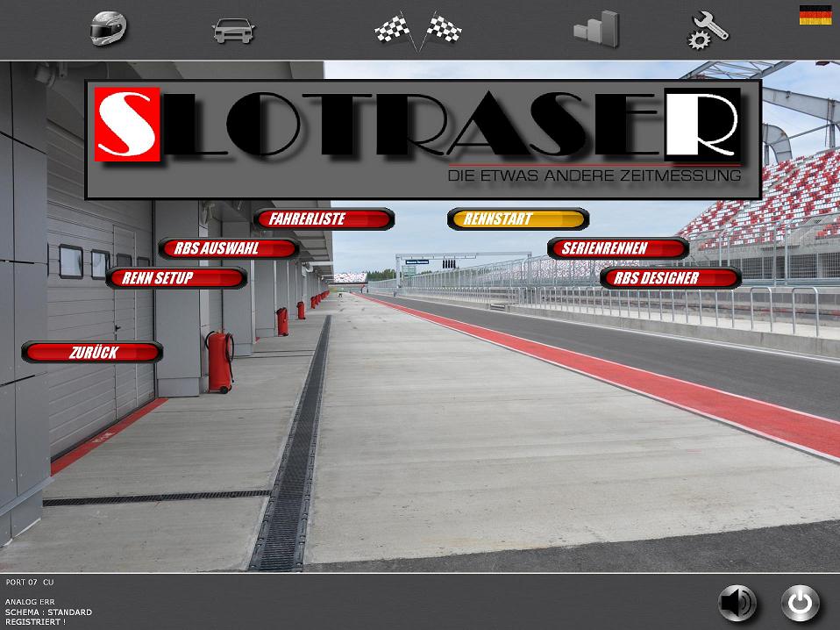
Task: Click 'SCHEMA : STANDARD' status text
Action: [48, 612]
